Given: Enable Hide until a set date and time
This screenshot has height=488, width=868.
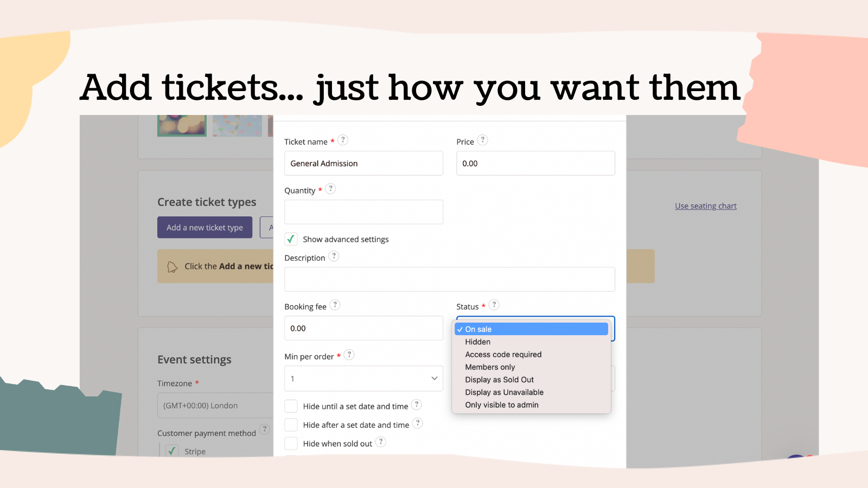Looking at the screenshot, I should [x=291, y=406].
